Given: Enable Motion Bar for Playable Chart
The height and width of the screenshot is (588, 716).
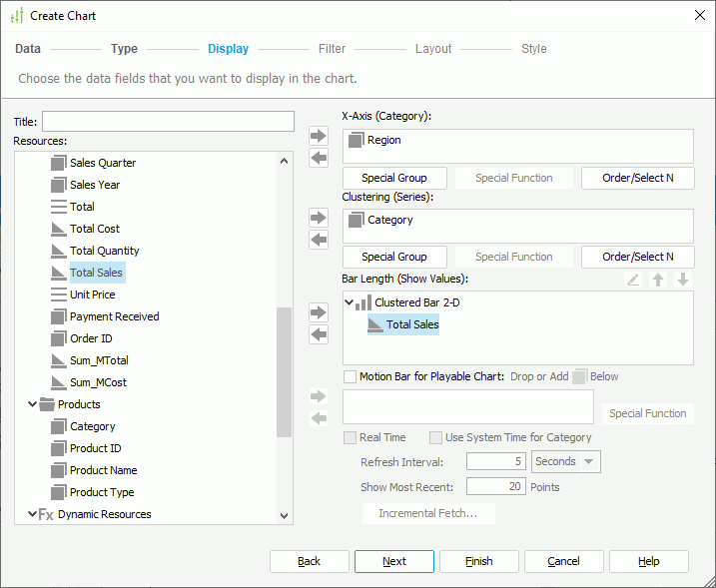Looking at the screenshot, I should click(x=351, y=376).
